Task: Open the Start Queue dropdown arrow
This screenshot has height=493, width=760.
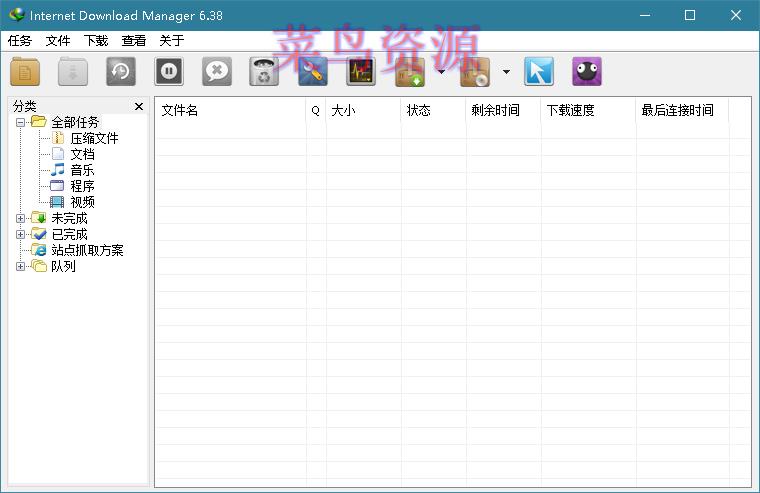Action: tap(442, 72)
